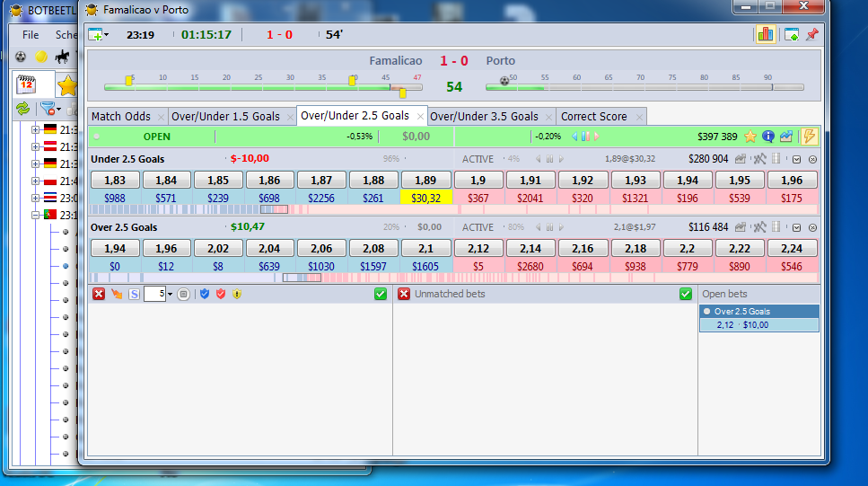Click the add-market window icon in the top toolbar
This screenshot has height=486, width=868.
95,35
